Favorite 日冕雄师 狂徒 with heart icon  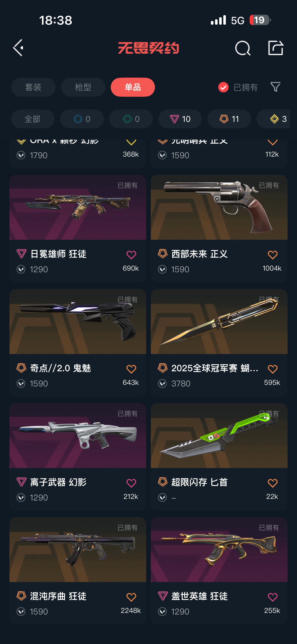(x=131, y=255)
